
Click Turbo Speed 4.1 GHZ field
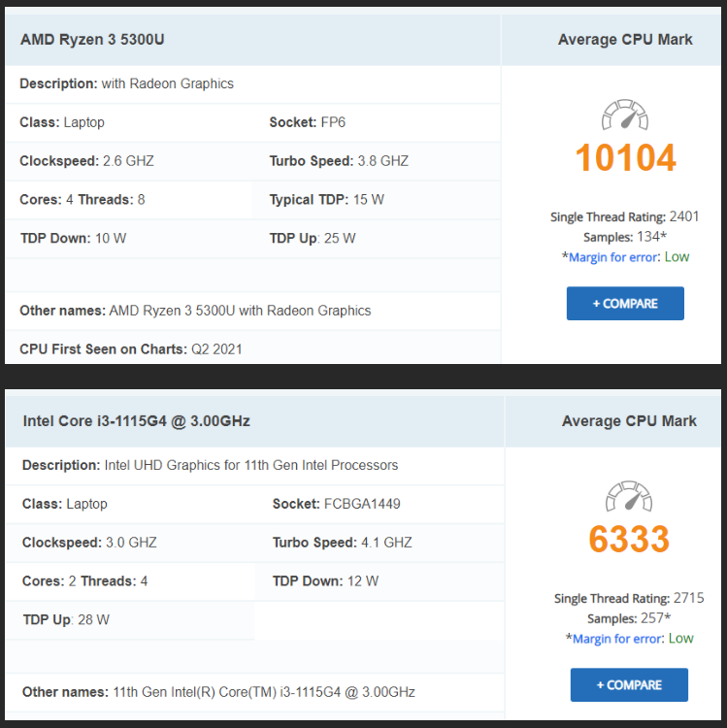(x=342, y=543)
